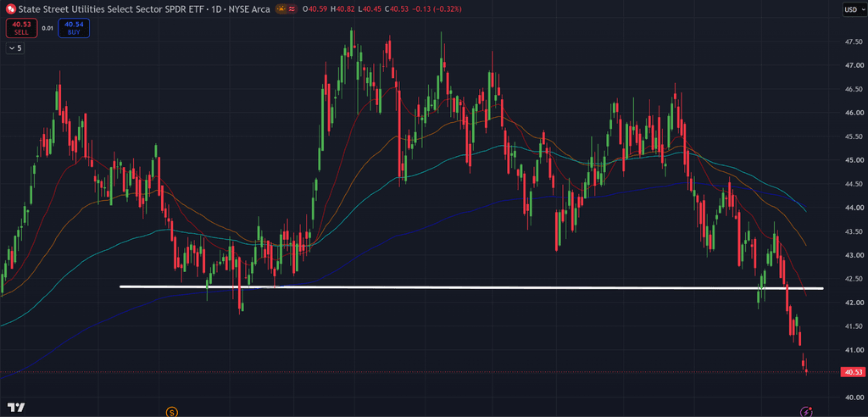Select the white horizontal support trend line

(x=471, y=287)
